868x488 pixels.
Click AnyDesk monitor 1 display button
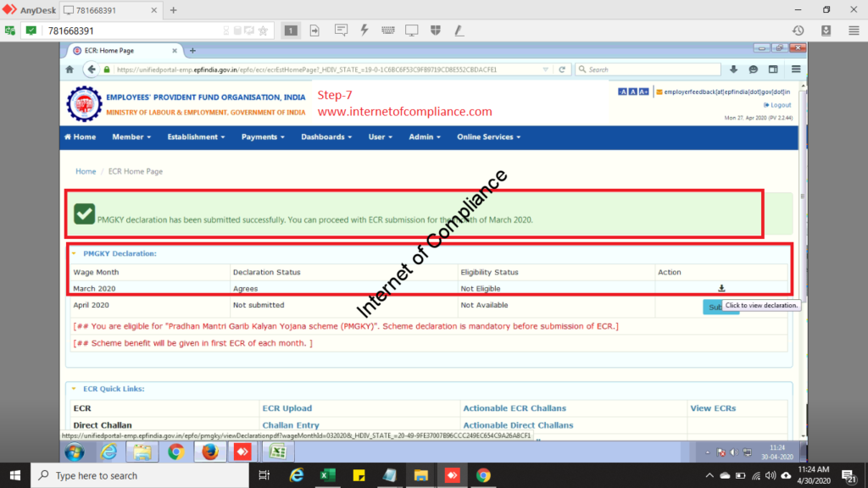(291, 30)
